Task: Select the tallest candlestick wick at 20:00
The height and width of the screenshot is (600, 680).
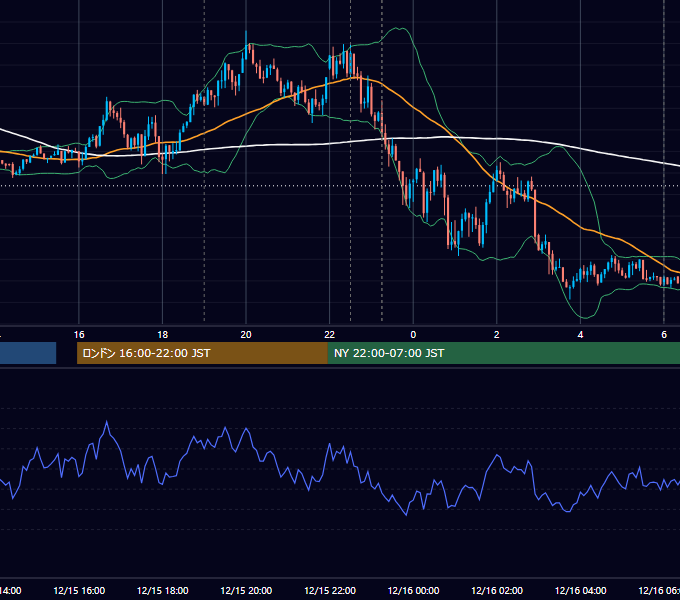Action: click(x=246, y=46)
